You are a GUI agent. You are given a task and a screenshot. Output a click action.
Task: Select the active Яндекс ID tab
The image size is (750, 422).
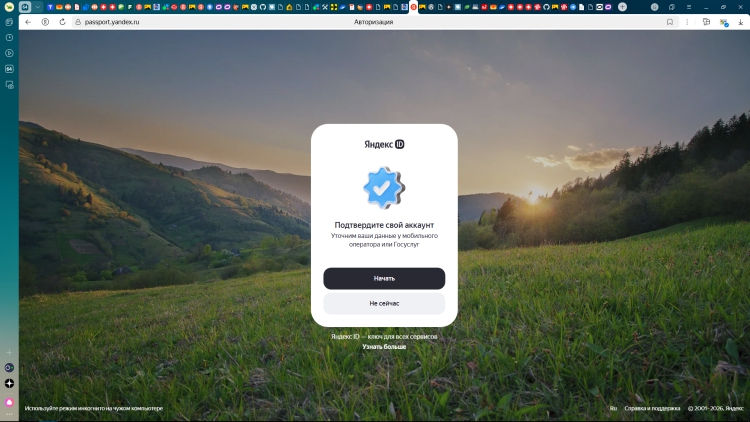(x=413, y=7)
